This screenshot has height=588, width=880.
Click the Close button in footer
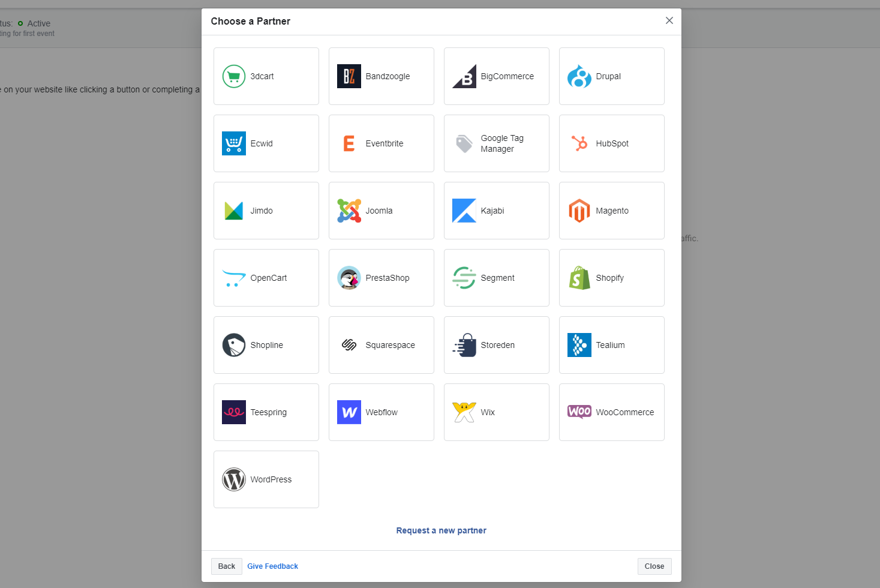coord(654,566)
